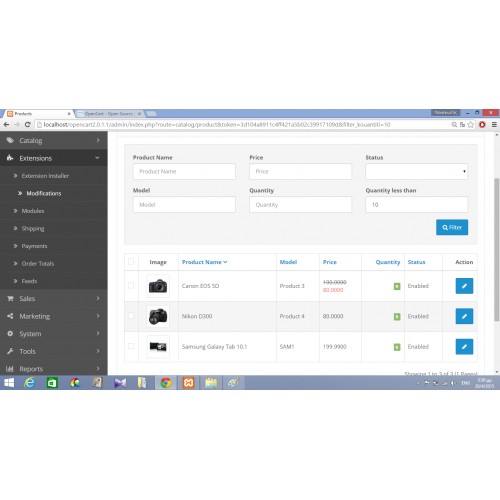Open Extension Installer menu item
500x500 pixels.
tap(45, 176)
